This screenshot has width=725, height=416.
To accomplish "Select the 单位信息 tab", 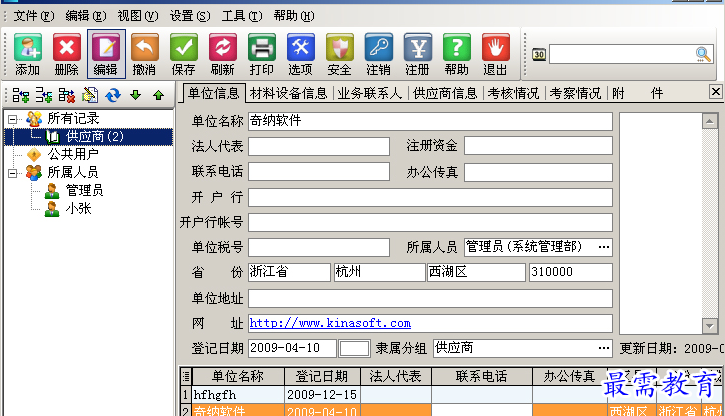I will [213, 93].
